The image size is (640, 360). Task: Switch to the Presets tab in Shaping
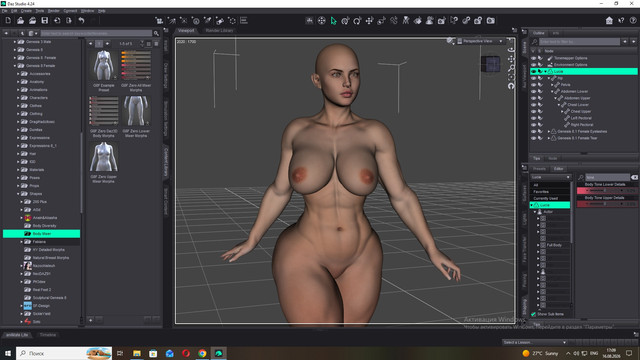pos(539,169)
